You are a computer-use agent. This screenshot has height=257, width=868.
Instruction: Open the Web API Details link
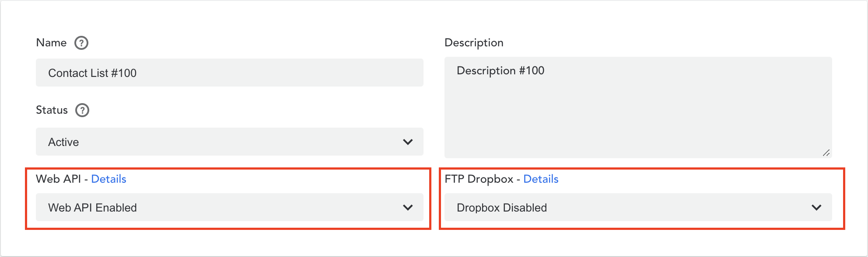(108, 179)
